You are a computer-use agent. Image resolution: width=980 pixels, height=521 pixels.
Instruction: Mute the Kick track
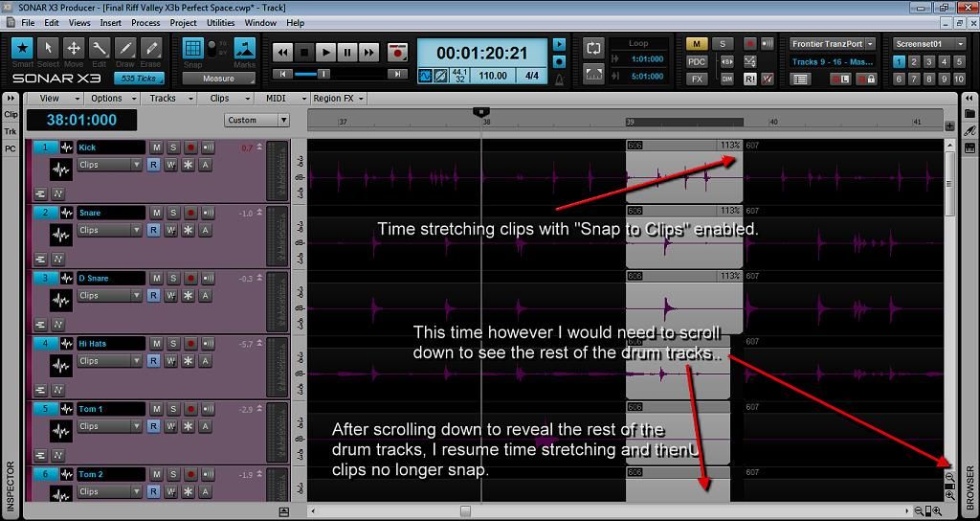click(156, 147)
